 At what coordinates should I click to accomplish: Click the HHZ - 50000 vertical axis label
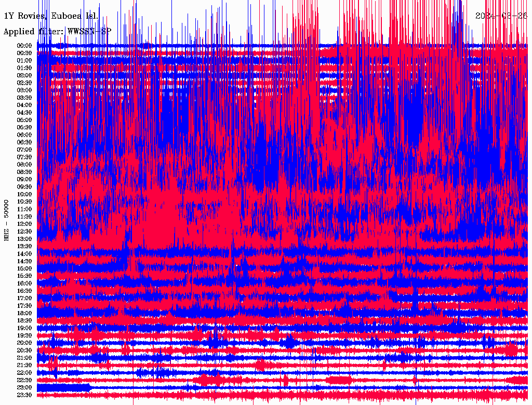click(7, 220)
